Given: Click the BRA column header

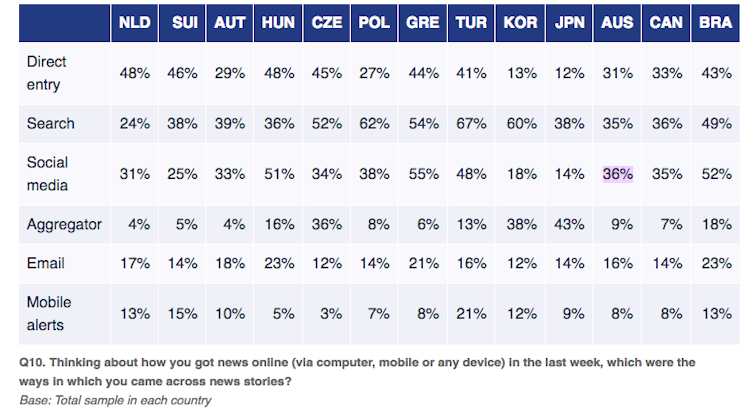Looking at the screenshot, I should coord(719,22).
